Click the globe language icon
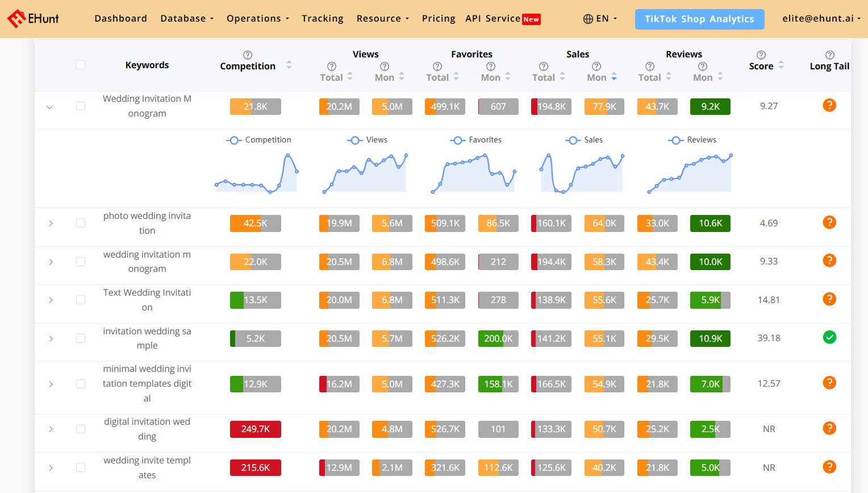Image resolution: width=868 pixels, height=493 pixels. [x=588, y=19]
